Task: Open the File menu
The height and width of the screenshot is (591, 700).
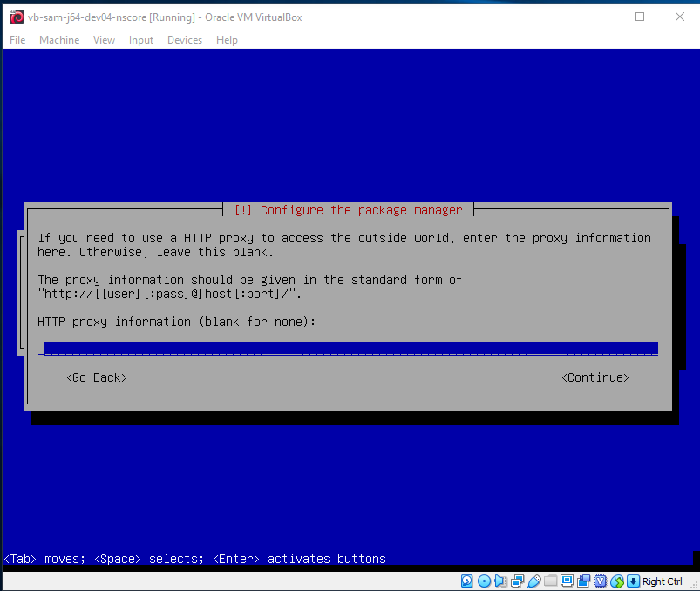Action: [17, 40]
